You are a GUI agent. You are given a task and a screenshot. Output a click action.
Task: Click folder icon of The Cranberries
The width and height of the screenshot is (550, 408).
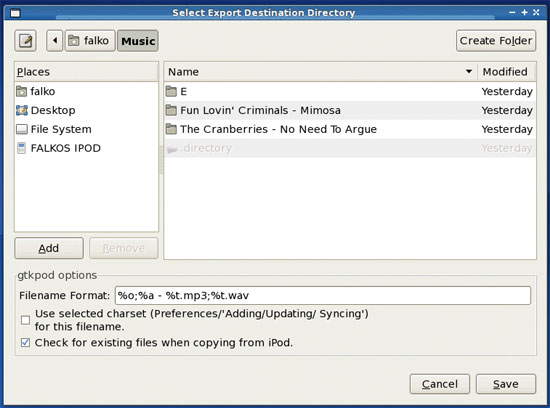171,129
